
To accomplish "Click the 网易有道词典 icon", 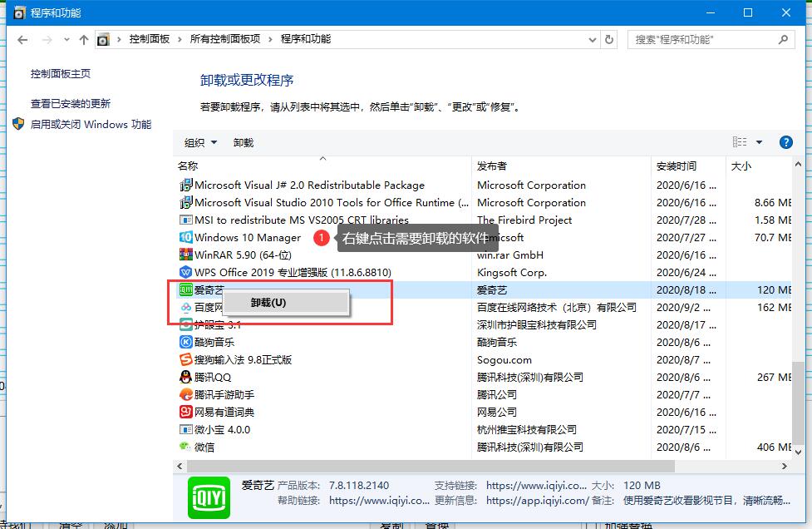I will click(x=186, y=412).
